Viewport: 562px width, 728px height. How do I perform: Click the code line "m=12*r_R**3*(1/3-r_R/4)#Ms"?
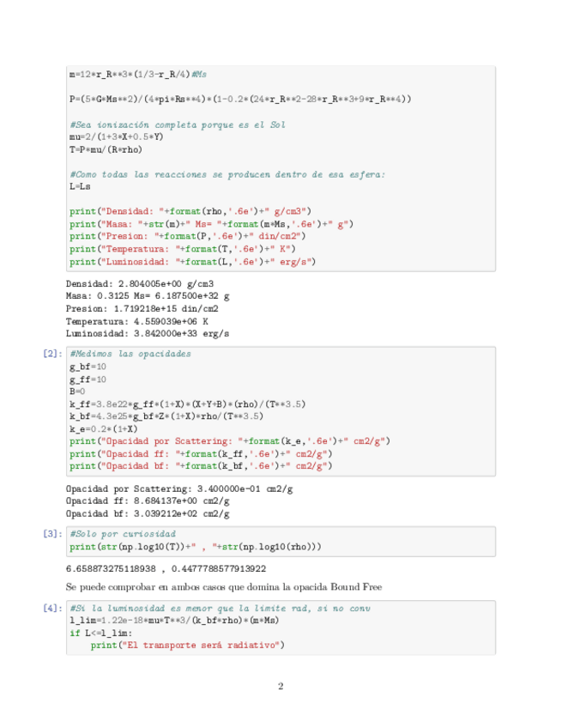138,75
